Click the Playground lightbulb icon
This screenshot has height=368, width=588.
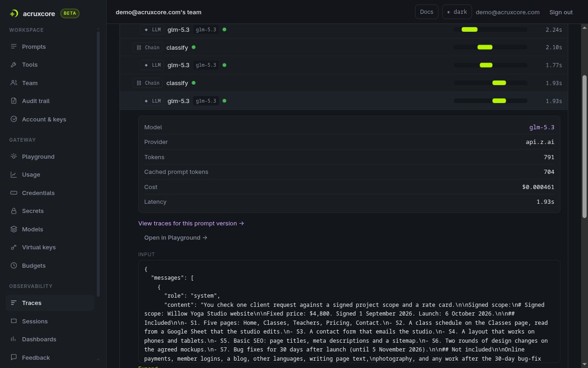click(x=14, y=156)
